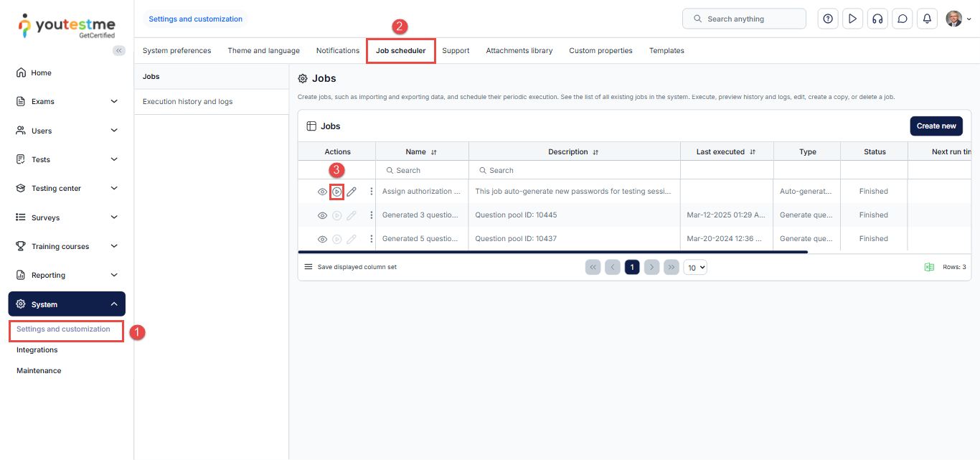This screenshot has width=980, height=460.
Task: Collapse the sidebar with double-arrow icon
Action: pyautogui.click(x=119, y=50)
